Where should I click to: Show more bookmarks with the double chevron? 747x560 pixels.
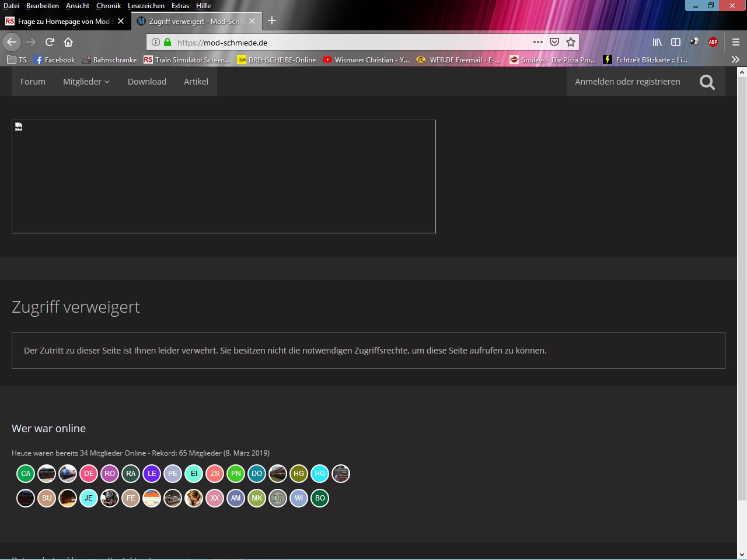(x=735, y=60)
